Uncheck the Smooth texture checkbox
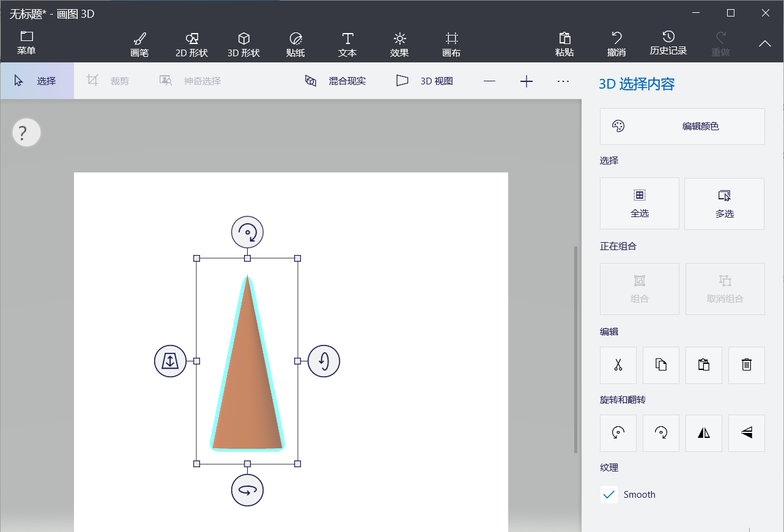Screen dimensions: 784x532 click(x=609, y=495)
